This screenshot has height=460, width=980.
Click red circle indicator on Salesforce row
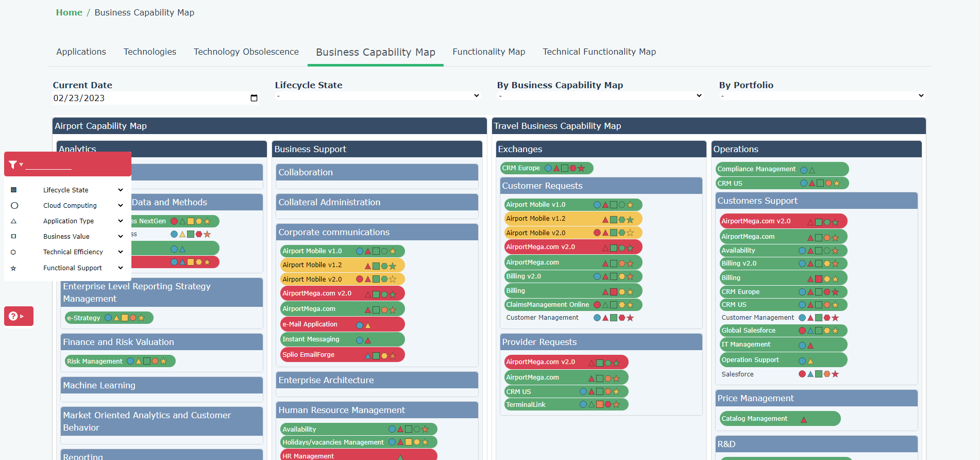802,374
